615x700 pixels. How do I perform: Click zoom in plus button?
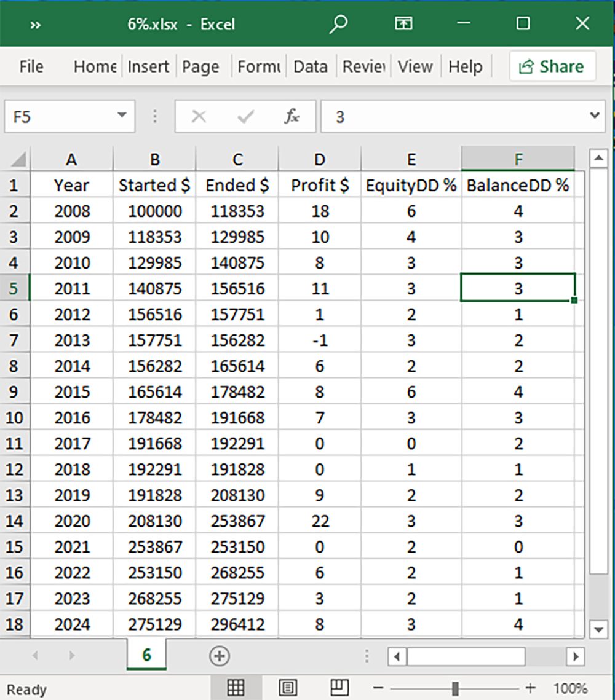click(531, 688)
